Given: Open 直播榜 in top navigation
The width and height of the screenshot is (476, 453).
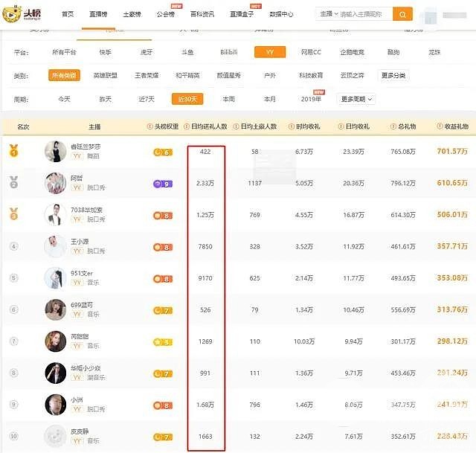Looking at the screenshot, I should coord(98,14).
